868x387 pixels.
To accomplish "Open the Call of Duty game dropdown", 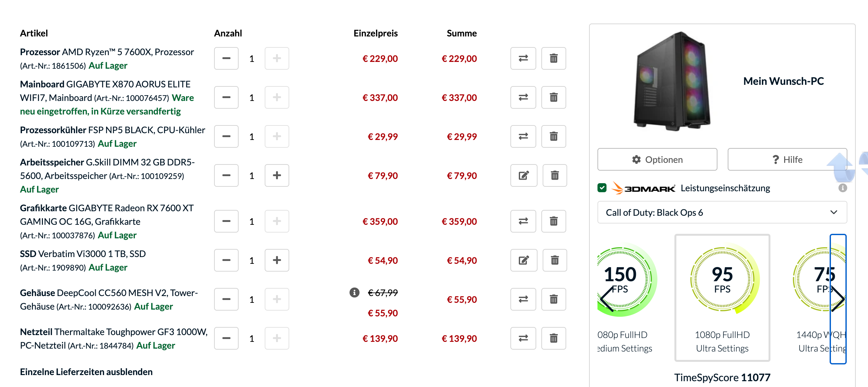I will (722, 213).
